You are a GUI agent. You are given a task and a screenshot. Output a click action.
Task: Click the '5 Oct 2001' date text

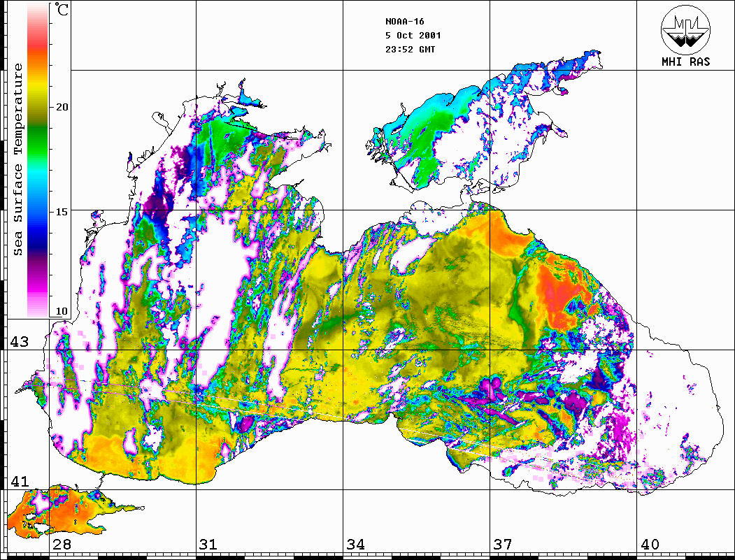point(413,36)
